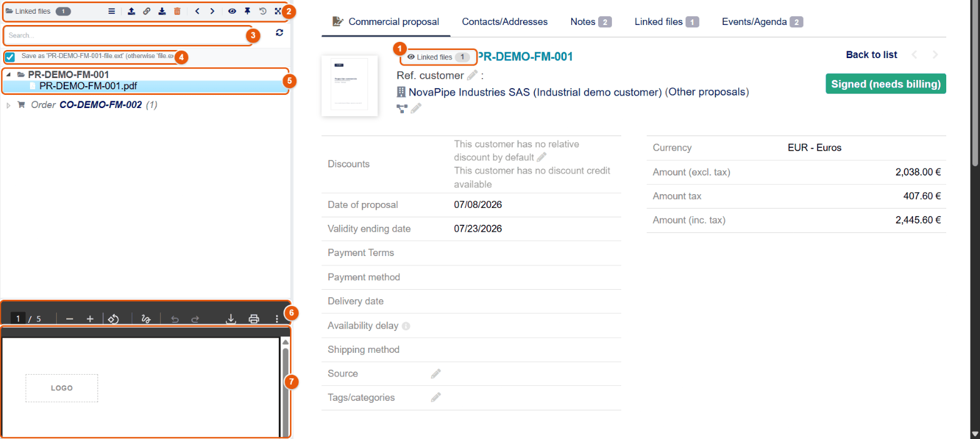The height and width of the screenshot is (439, 980).
Task: Go to next file with the panel toolbar right chevron
Action: point(212,11)
